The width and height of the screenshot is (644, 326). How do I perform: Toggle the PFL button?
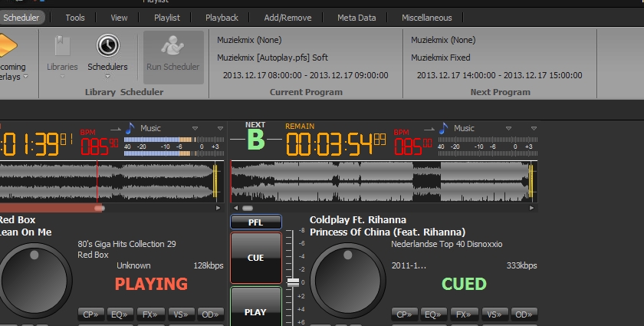click(x=256, y=222)
